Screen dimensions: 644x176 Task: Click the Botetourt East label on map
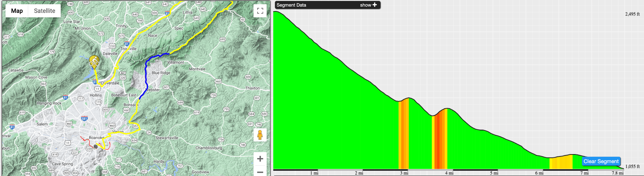(124, 95)
